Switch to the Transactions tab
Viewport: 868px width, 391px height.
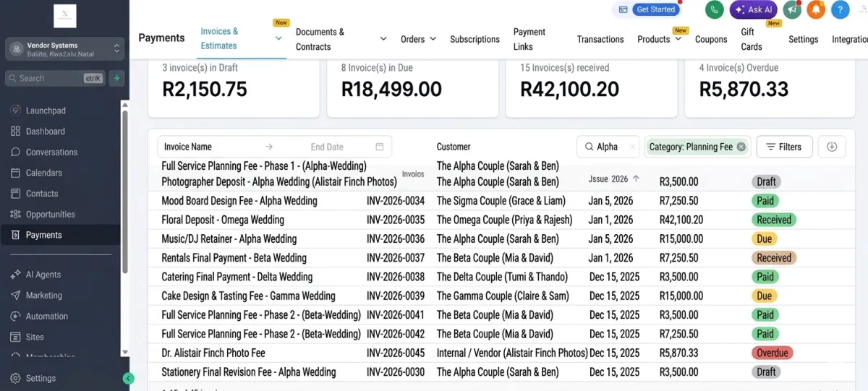[x=600, y=39]
